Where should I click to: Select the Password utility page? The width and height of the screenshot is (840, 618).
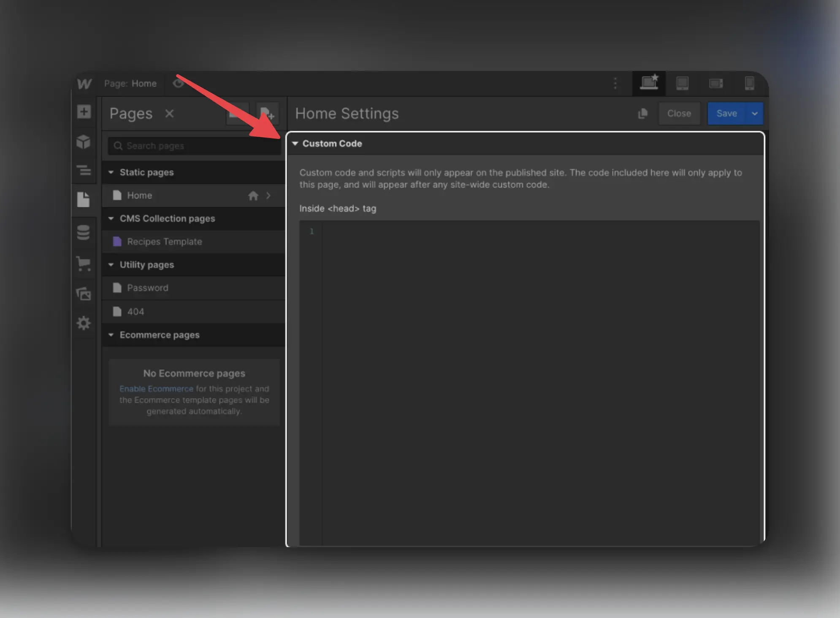click(193, 288)
